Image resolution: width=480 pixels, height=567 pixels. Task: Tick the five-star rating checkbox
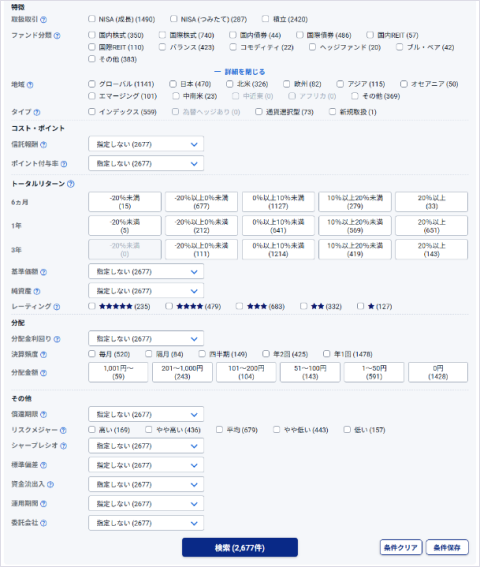(x=92, y=306)
